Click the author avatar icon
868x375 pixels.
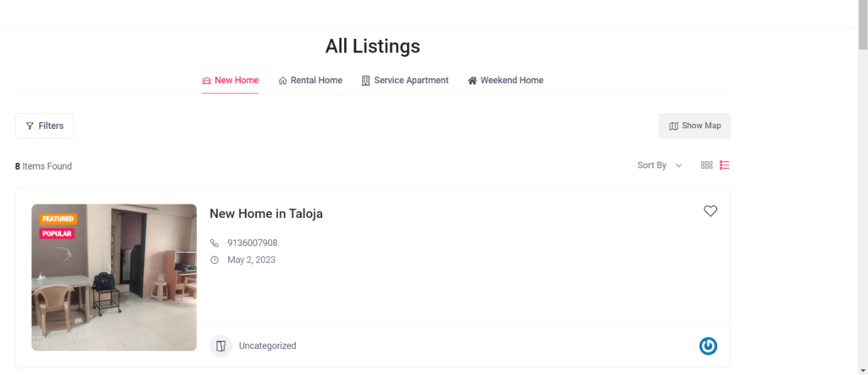(x=709, y=345)
